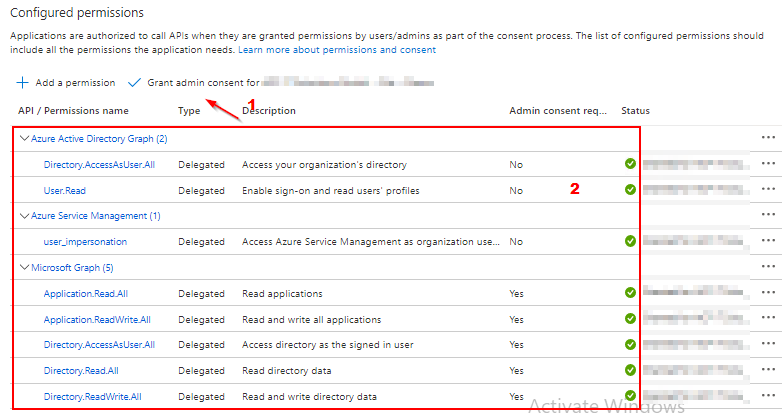The image size is (782, 419).
Task: Open ellipsis menu for Microsoft Graph group
Action: 768,267
